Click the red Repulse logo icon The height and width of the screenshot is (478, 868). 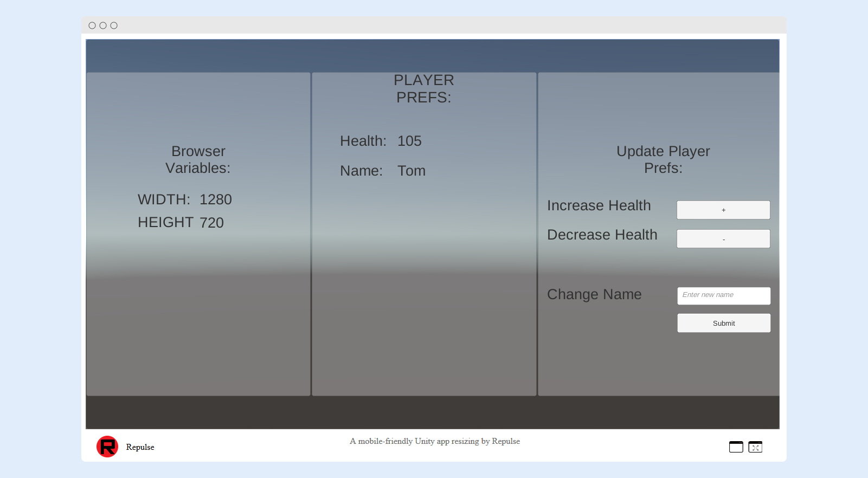pos(107,447)
